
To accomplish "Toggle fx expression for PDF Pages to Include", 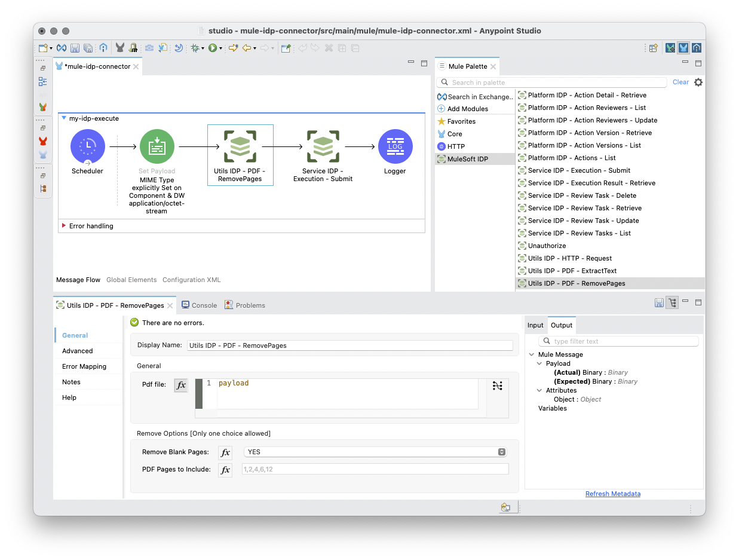I will (225, 470).
